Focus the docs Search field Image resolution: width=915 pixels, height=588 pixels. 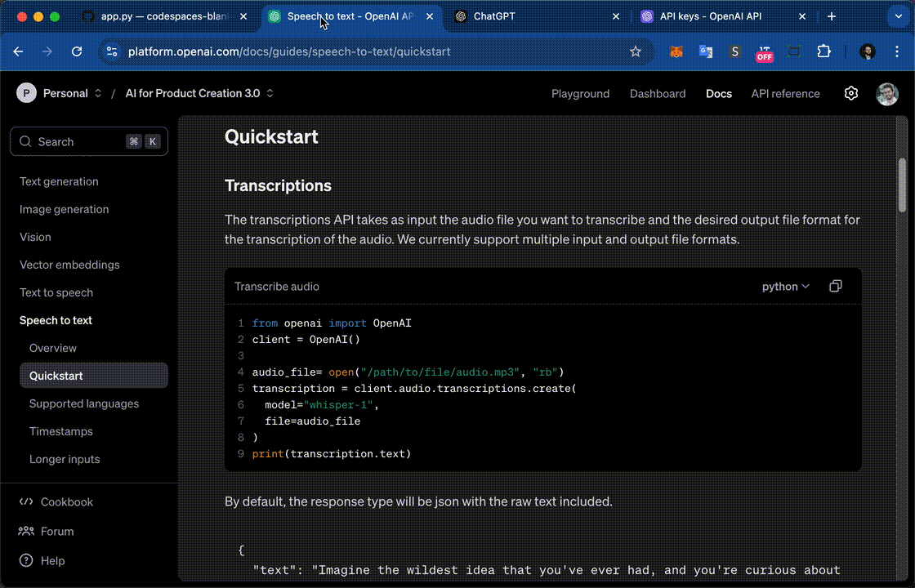click(89, 141)
